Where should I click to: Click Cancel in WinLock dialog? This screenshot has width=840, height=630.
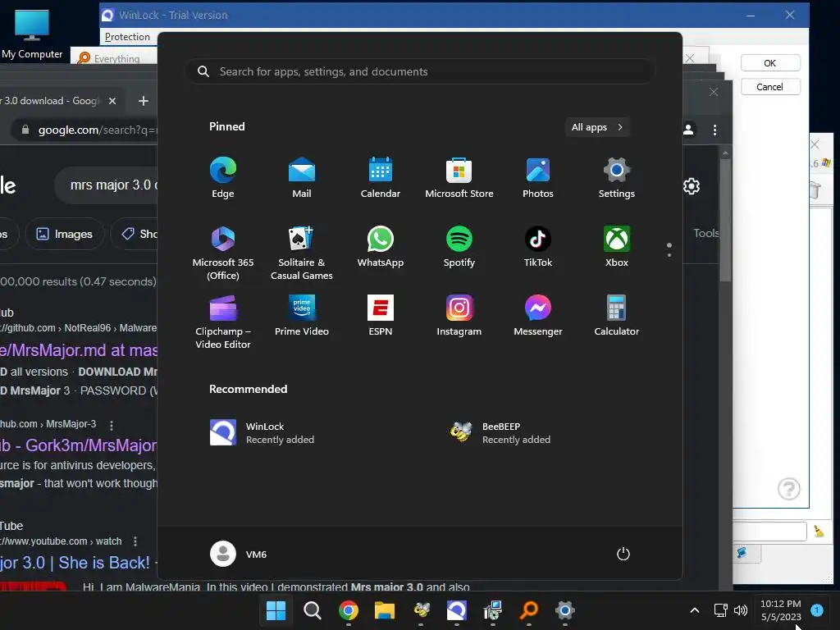769,87
